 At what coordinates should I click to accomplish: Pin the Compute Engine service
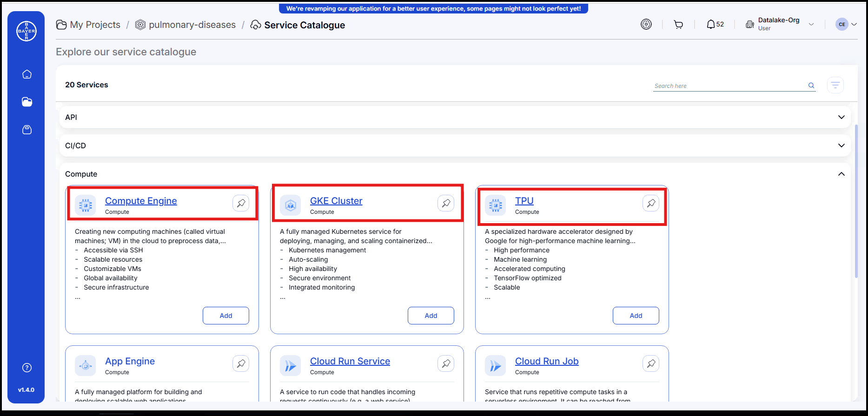click(x=241, y=203)
